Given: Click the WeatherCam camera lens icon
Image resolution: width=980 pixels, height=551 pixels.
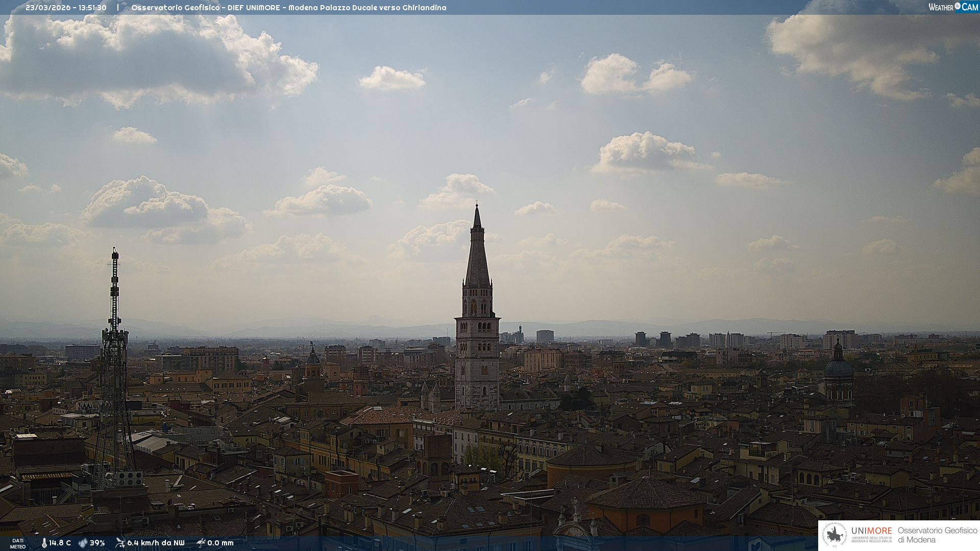Looking at the screenshot, I should (x=958, y=6).
